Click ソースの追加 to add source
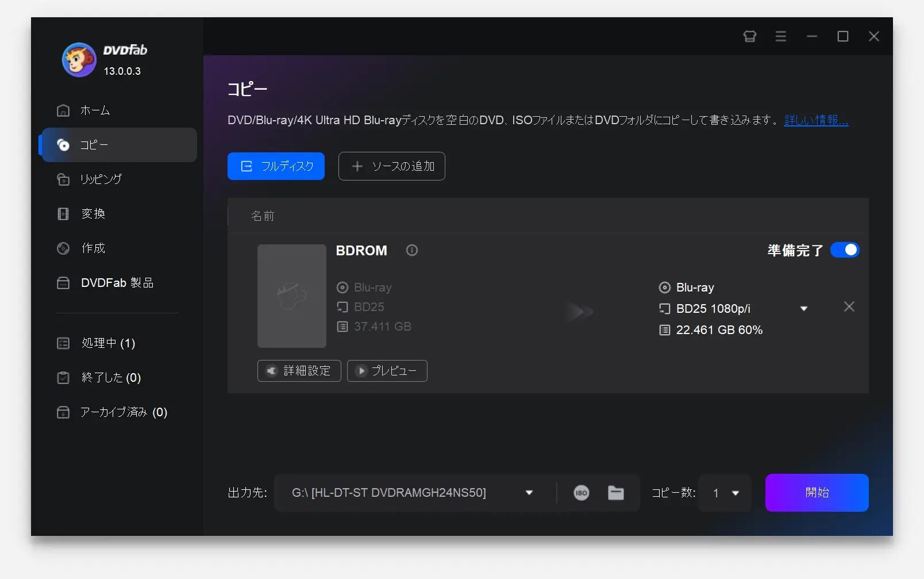 tap(391, 166)
